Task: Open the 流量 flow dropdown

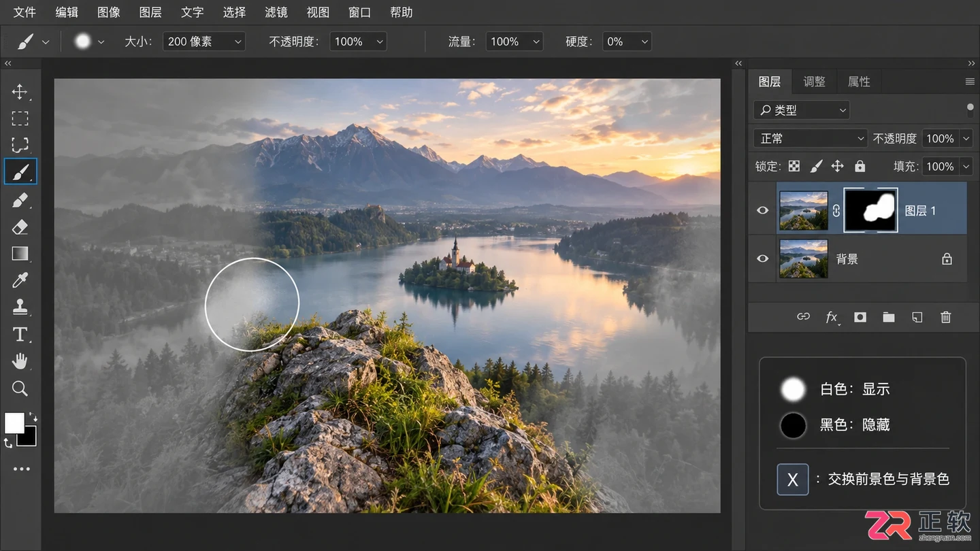Action: click(514, 41)
